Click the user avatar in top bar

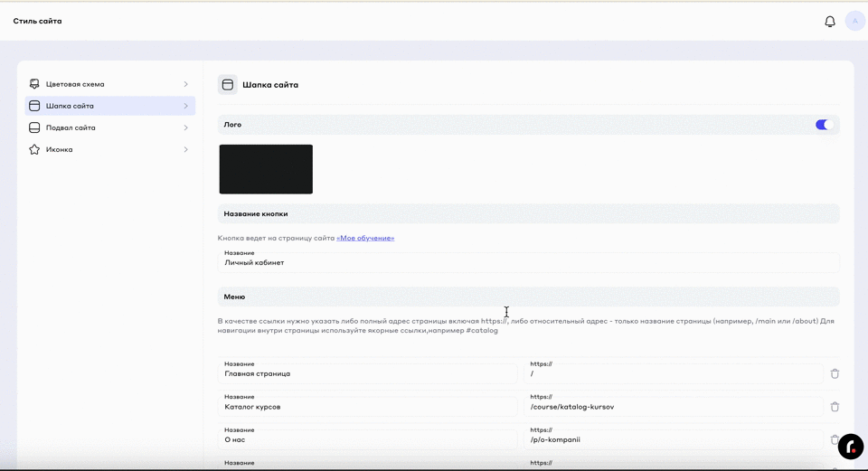[854, 21]
